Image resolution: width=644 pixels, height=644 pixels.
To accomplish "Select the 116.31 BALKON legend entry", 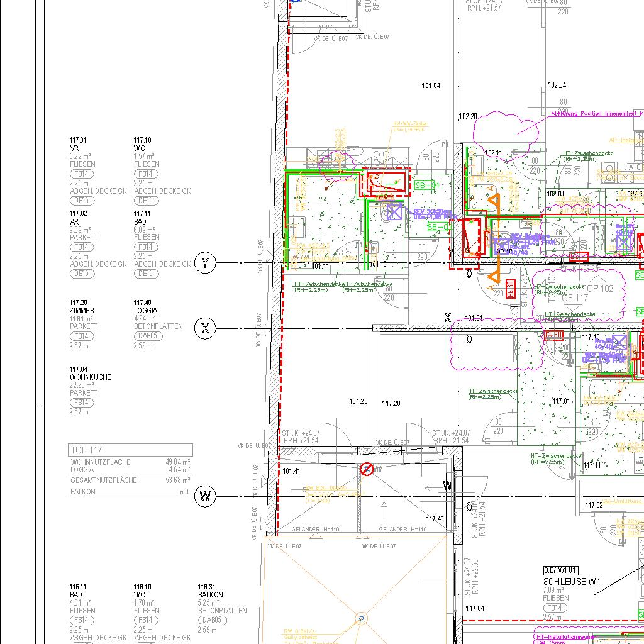I will [210, 594].
